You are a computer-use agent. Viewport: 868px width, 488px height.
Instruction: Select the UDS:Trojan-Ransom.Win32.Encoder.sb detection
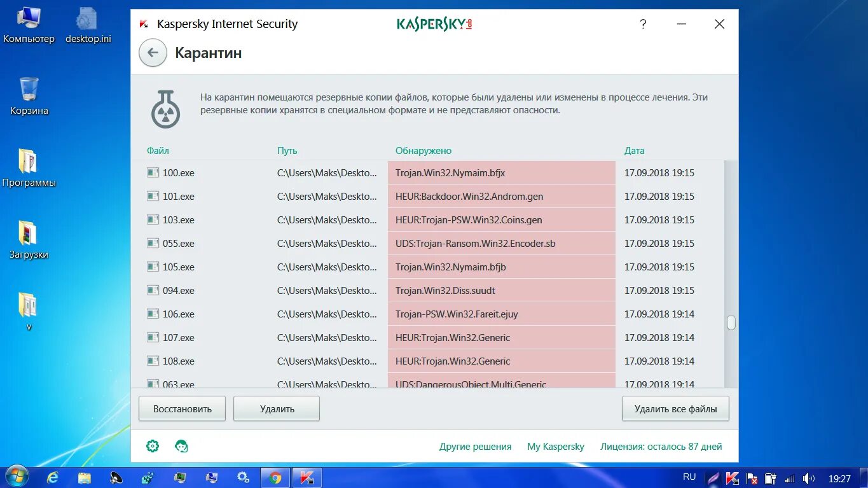coord(476,243)
